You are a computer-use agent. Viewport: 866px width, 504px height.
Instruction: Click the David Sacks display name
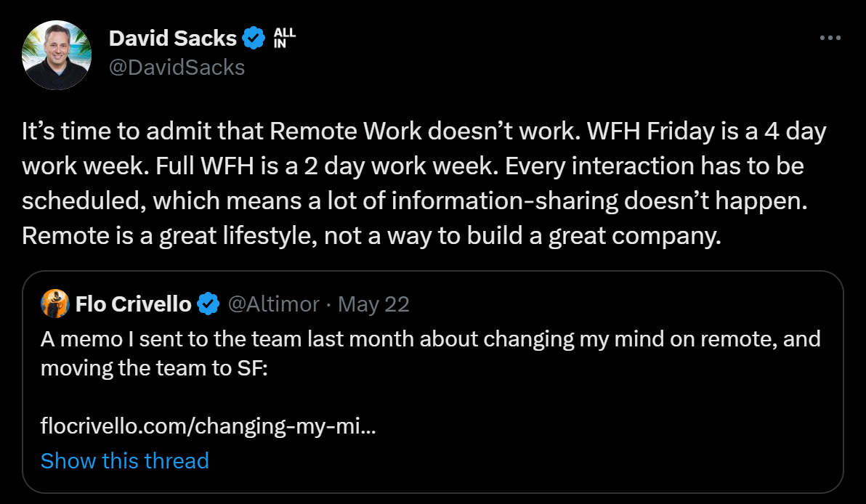point(173,38)
